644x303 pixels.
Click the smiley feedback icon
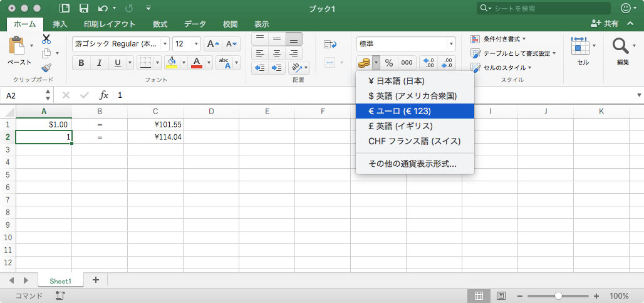coord(626,8)
